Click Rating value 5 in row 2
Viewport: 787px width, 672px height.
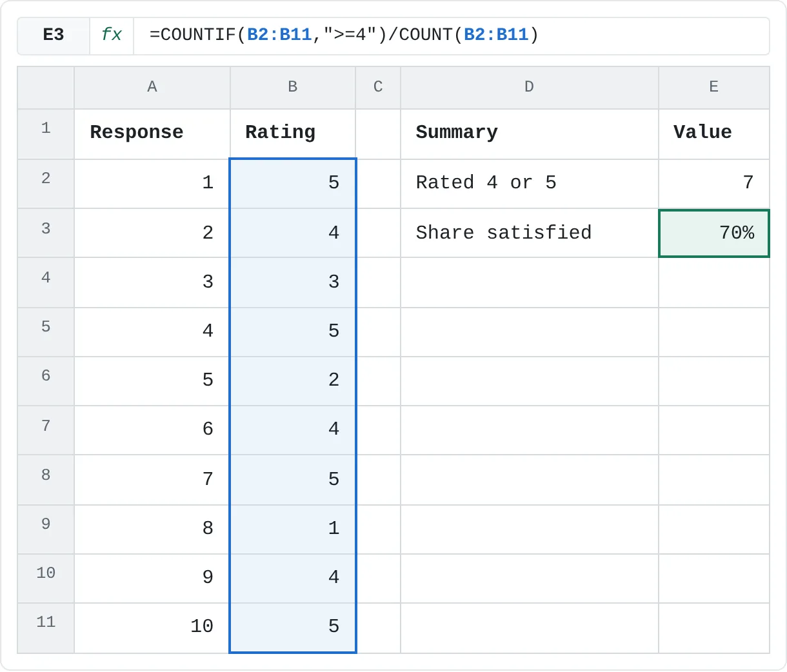click(293, 184)
